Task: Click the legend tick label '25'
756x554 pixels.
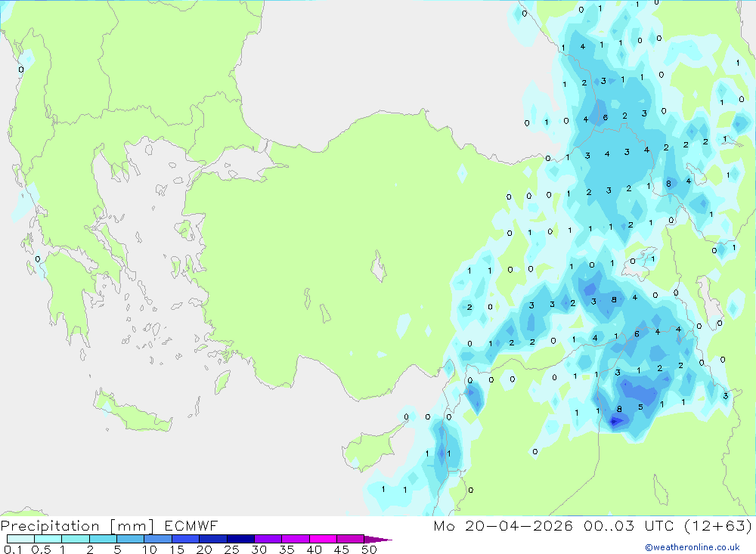Action: click(231, 549)
